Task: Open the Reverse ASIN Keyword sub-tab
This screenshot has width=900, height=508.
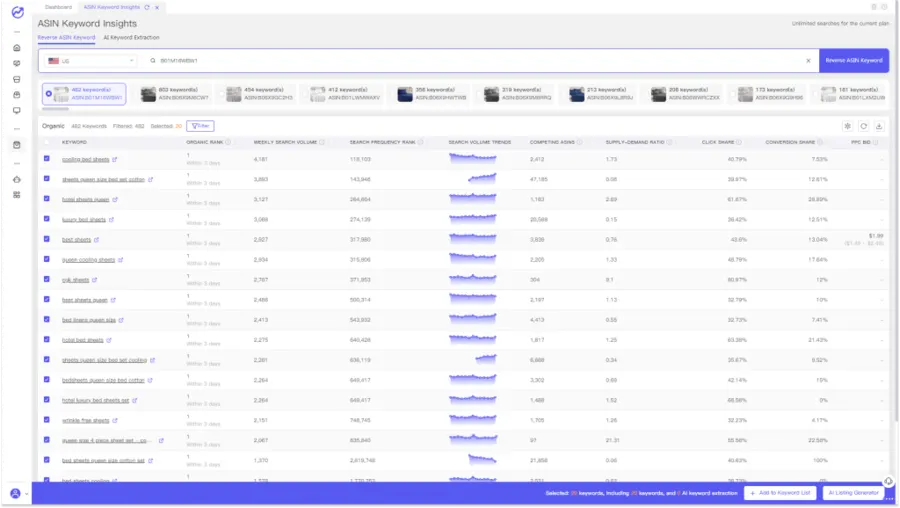Action: pyautogui.click(x=67, y=38)
